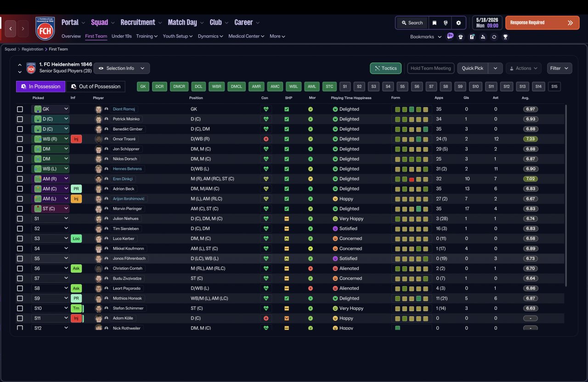Click the scouting search-people icon
This screenshot has width=588, height=382.
pos(483,37)
